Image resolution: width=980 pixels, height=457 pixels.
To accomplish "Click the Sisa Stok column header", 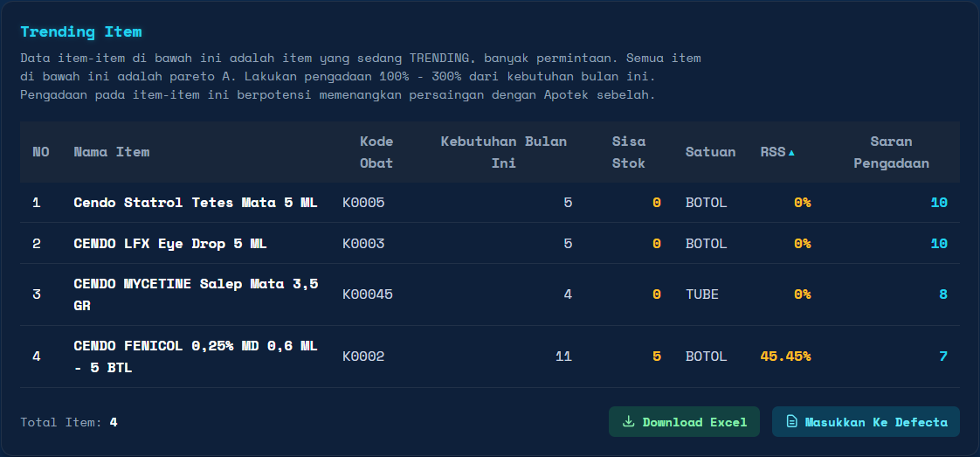I will 628,152.
